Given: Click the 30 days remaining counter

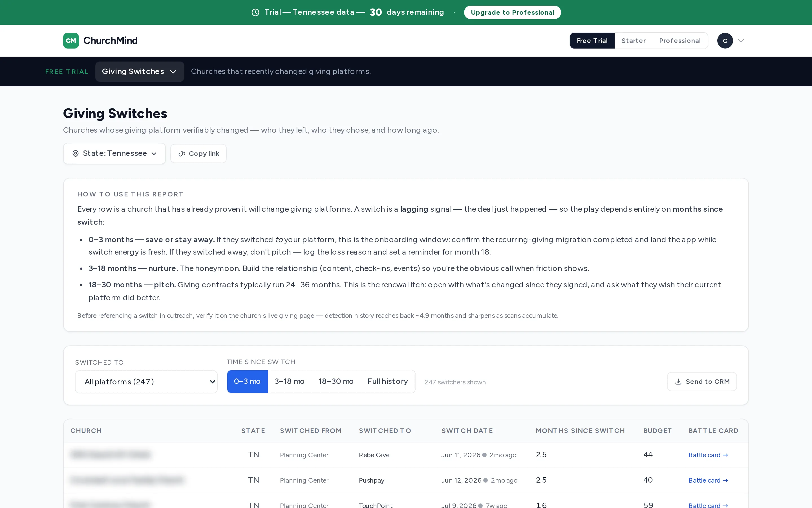Looking at the screenshot, I should point(407,12).
